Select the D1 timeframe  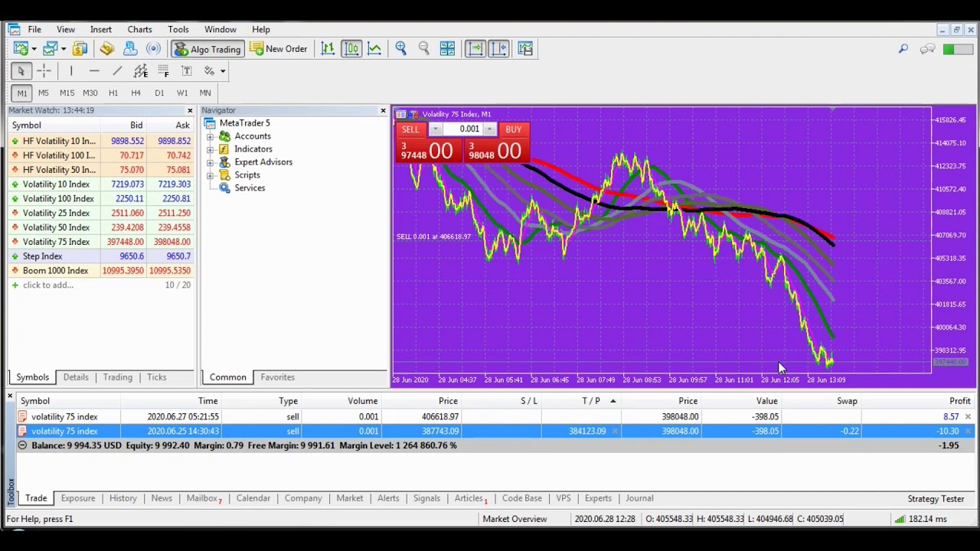click(159, 93)
